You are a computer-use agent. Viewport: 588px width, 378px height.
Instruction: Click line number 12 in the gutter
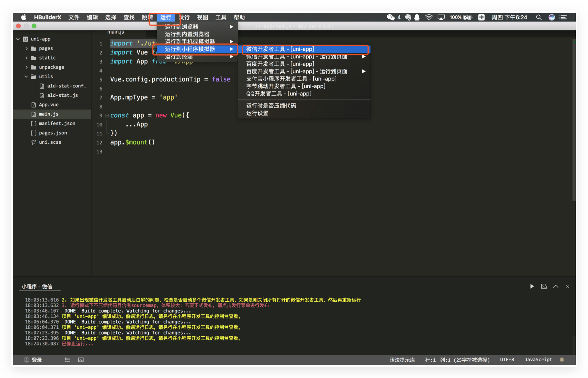tap(99, 143)
